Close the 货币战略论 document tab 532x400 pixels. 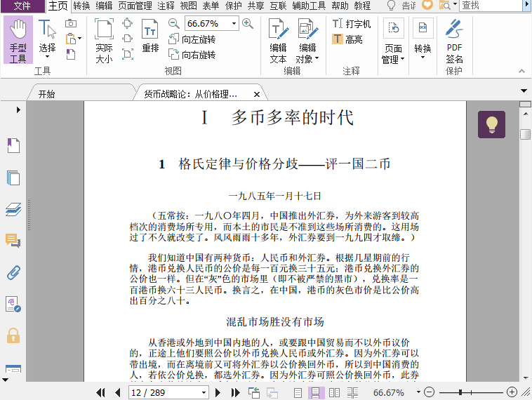point(257,94)
